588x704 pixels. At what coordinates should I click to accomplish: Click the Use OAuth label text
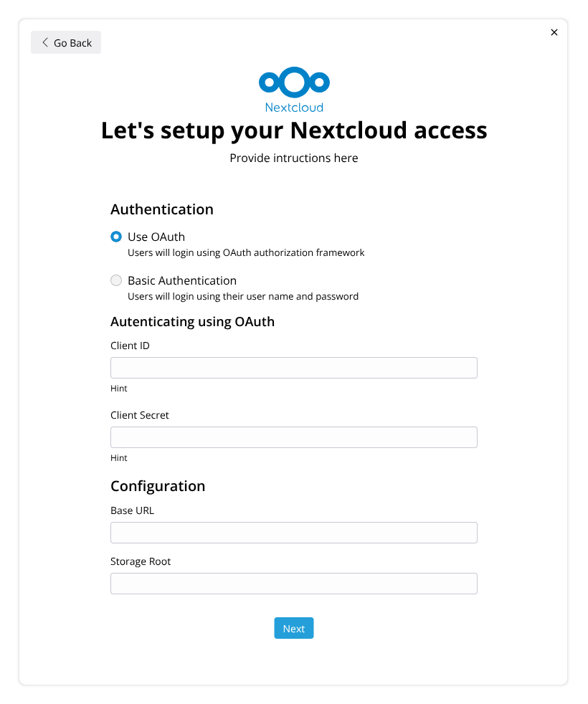pos(156,237)
